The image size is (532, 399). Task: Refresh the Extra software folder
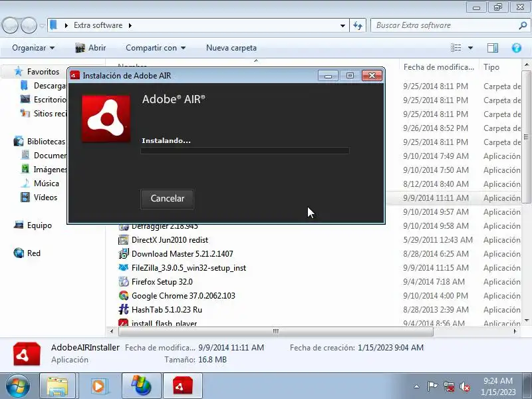click(358, 25)
